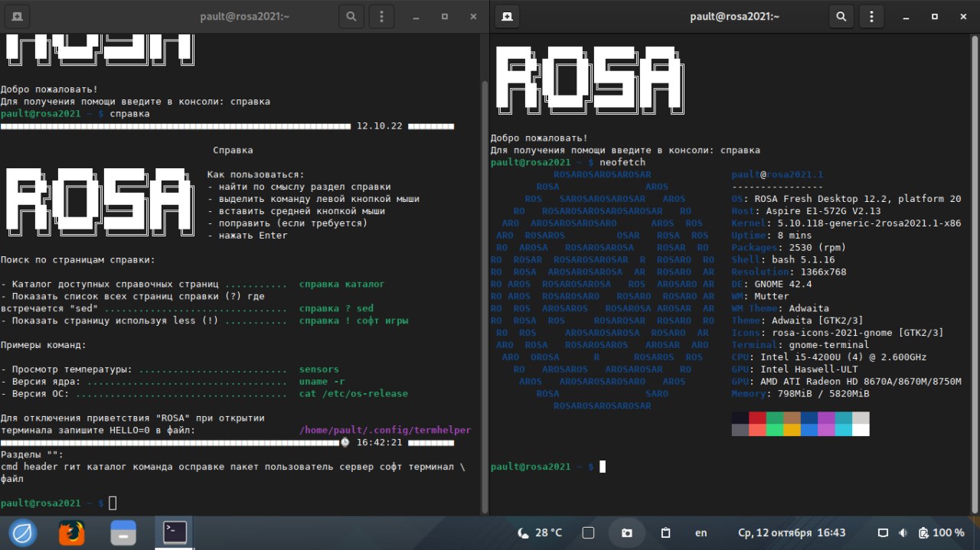
Task: Open the file manager from the taskbar
Action: [x=122, y=532]
